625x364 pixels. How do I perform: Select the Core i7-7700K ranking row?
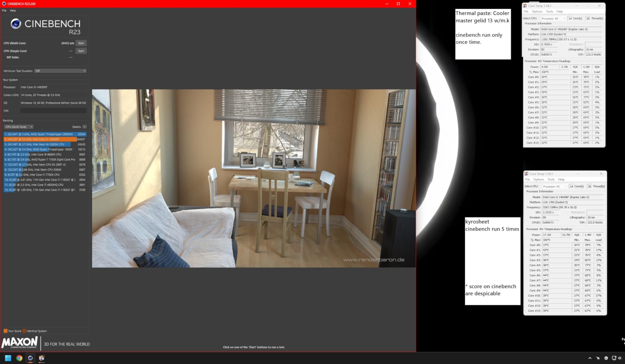coord(45,175)
